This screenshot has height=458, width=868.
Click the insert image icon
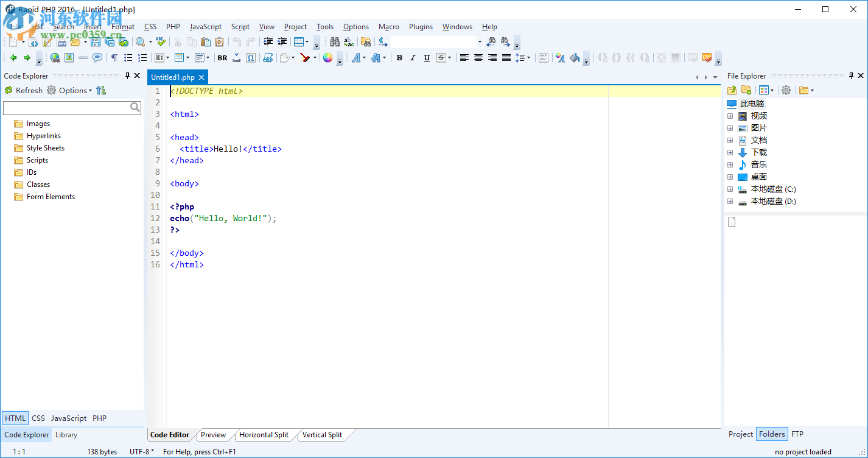69,58
